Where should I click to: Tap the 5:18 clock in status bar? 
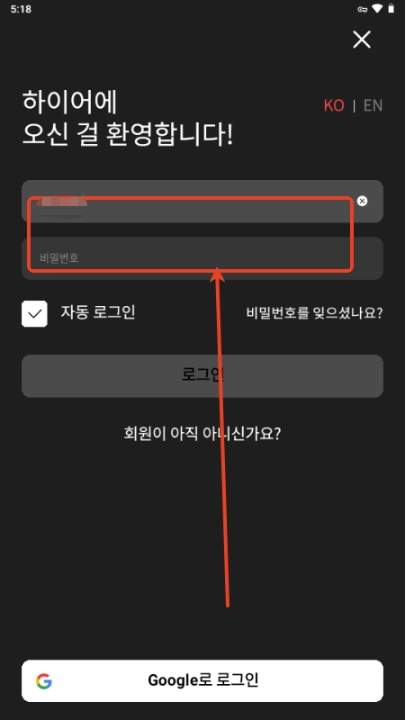click(21, 9)
